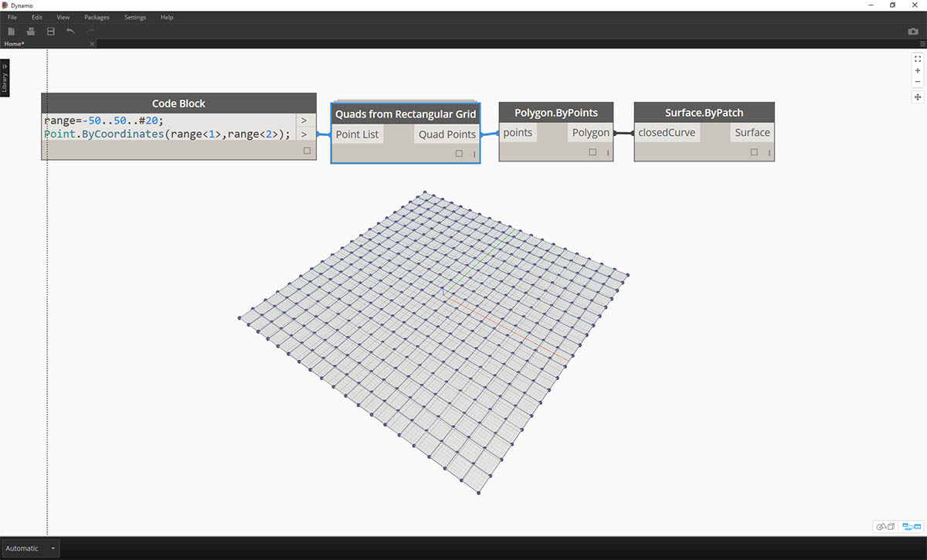Click the Open file toolbar icon
This screenshot has width=927, height=560.
tap(31, 31)
